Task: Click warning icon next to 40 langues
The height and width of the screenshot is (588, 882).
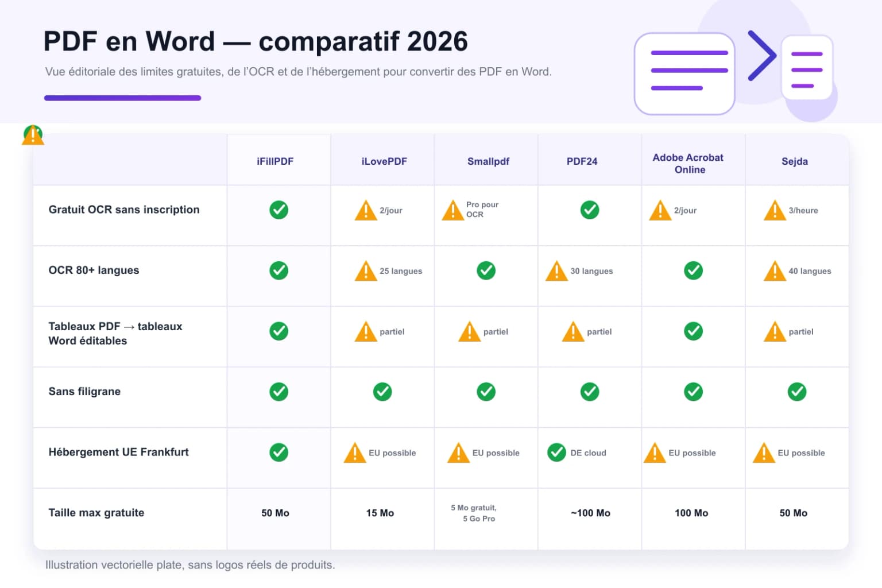Action: point(775,271)
